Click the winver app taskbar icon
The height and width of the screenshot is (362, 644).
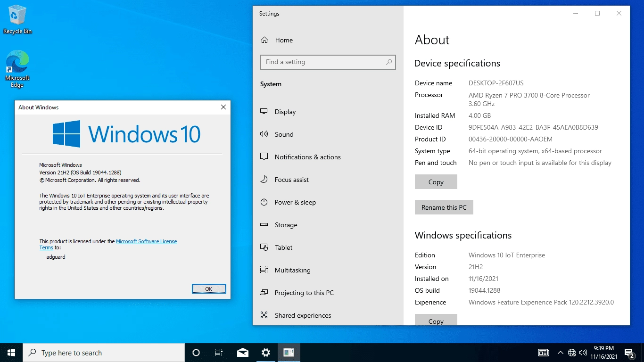pos(289,353)
